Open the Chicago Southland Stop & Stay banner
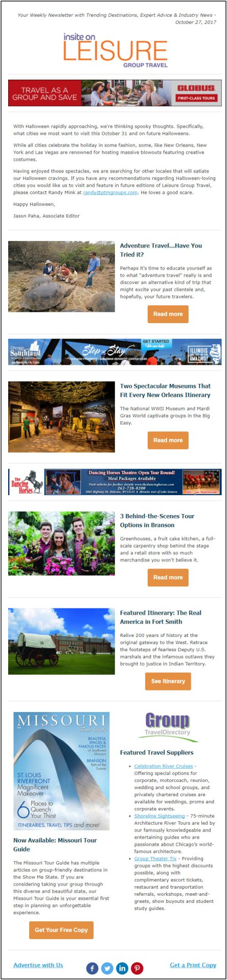The image size is (227, 980). tap(115, 352)
